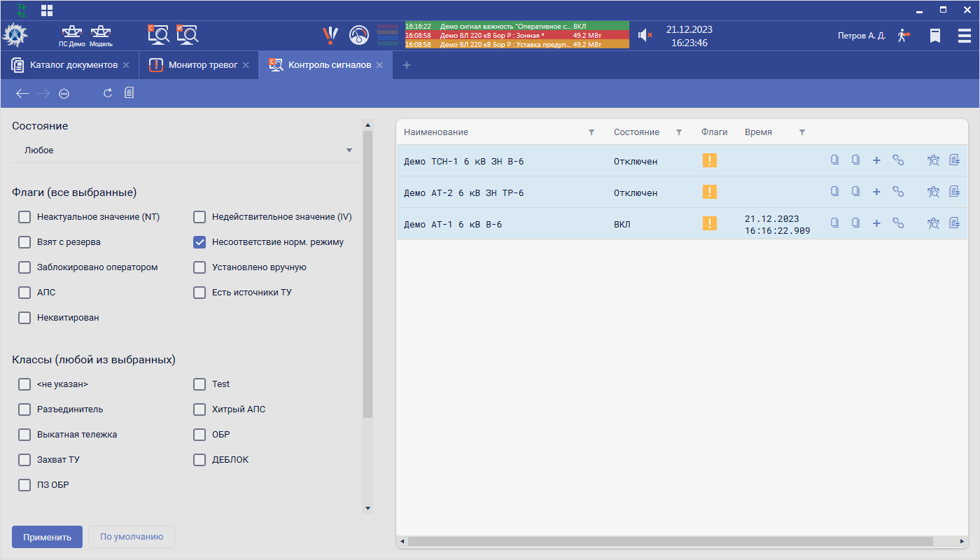Viewport: 980px width, 560px height.
Task: Open the muted sound speaker icon
Action: point(645,35)
